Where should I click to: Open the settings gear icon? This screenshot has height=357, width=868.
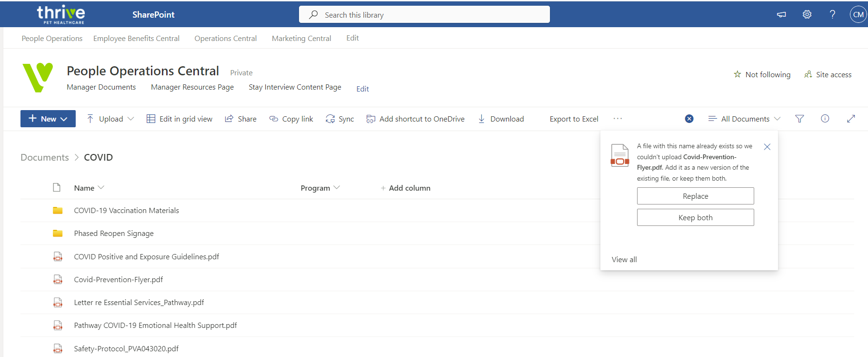(807, 14)
